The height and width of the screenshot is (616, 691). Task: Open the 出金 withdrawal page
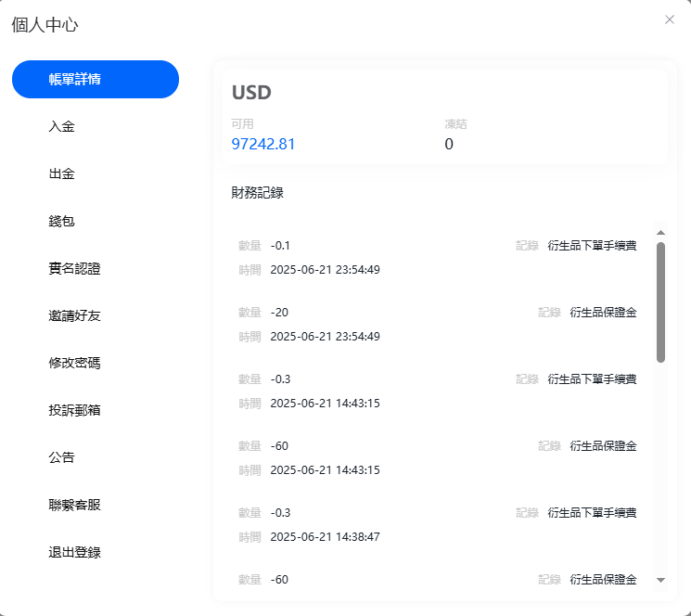coord(62,173)
